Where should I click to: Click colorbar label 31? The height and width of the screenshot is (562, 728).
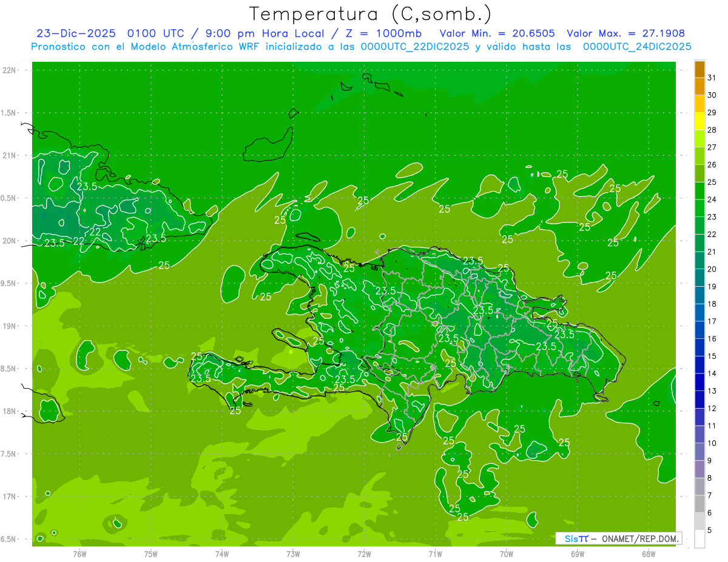click(x=712, y=78)
